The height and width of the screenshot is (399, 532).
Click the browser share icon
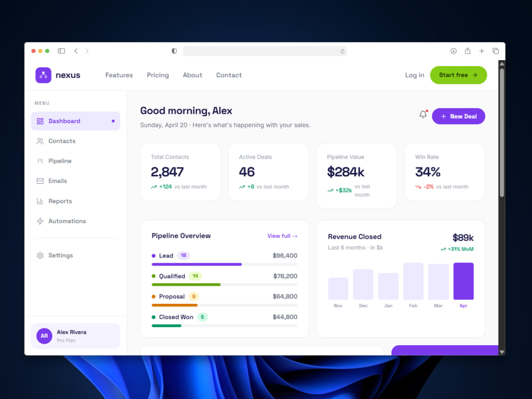(468, 51)
